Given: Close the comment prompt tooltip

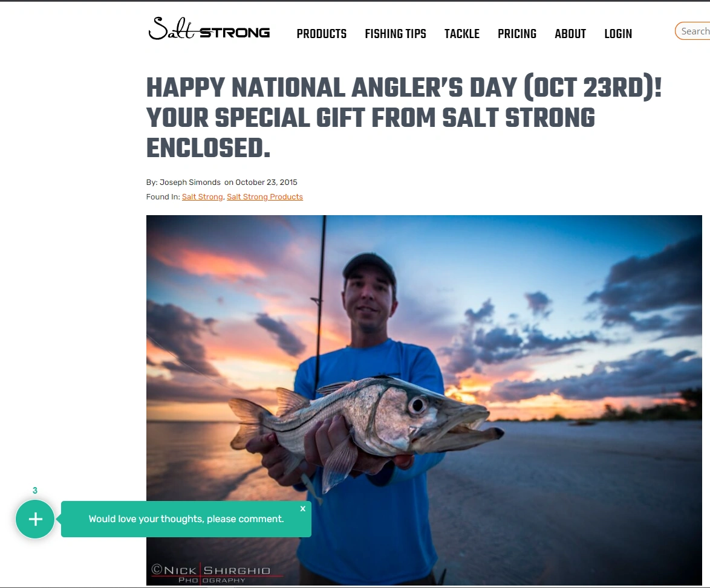Looking at the screenshot, I should click(303, 508).
